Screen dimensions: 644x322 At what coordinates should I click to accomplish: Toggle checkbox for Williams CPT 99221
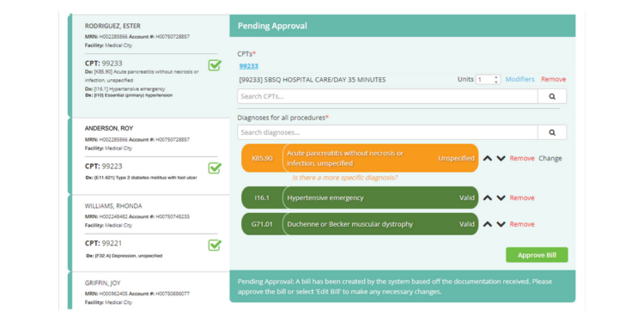215,246
